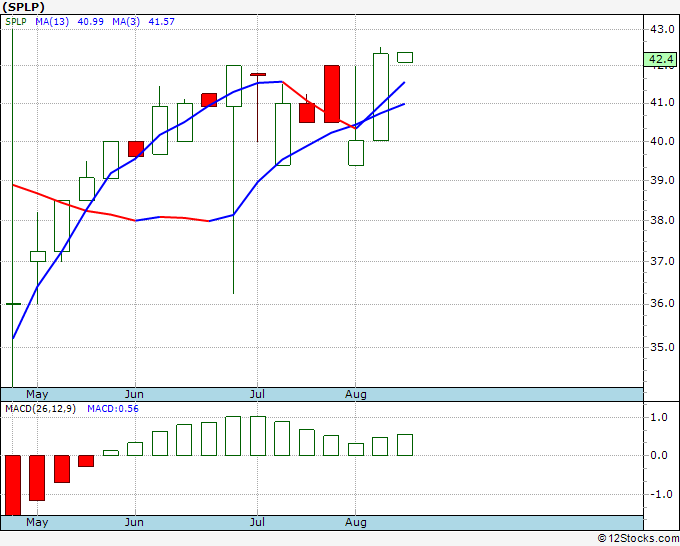Click Aug on the MACD panel date axis
Screen dimensions: 680x546
tap(356, 522)
